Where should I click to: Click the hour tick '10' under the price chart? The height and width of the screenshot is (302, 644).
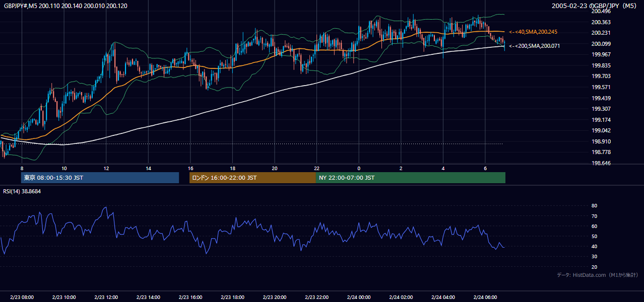click(64, 168)
